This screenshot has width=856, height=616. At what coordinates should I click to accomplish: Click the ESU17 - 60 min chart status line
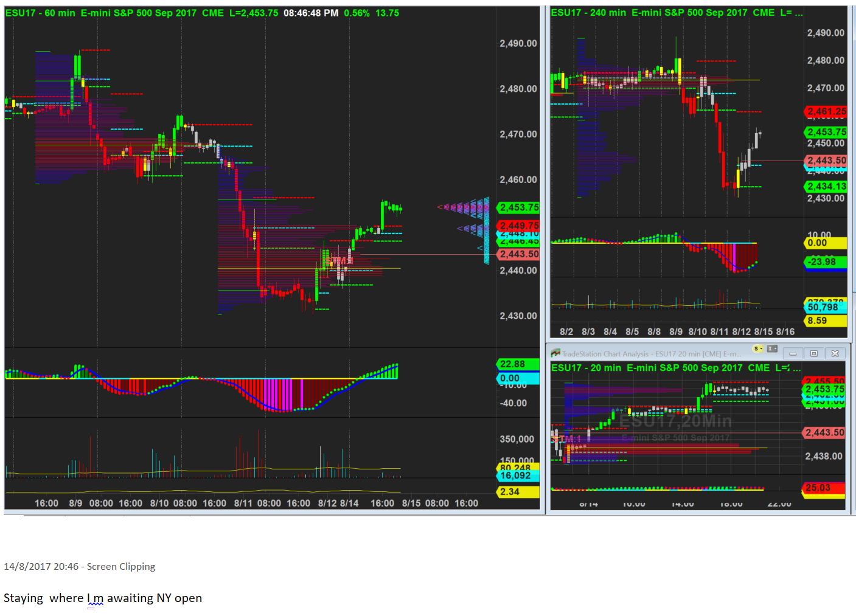tap(202, 13)
